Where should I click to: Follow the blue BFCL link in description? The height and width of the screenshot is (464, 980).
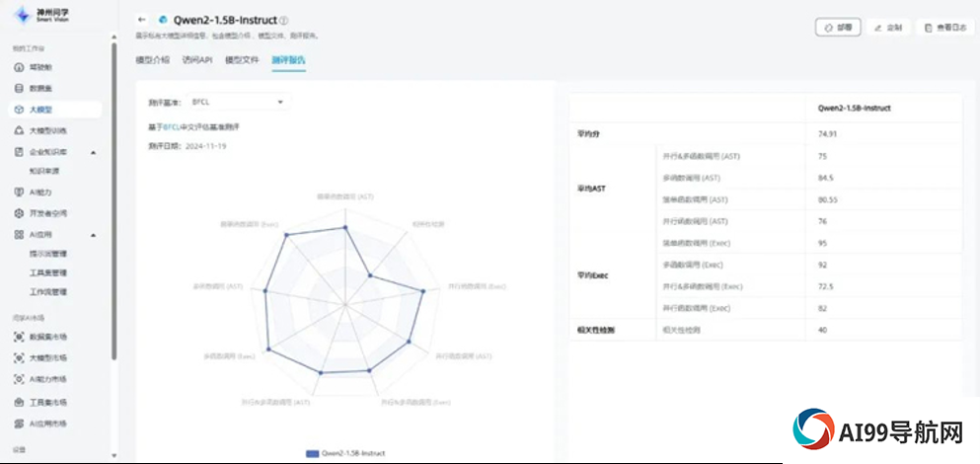[172, 127]
